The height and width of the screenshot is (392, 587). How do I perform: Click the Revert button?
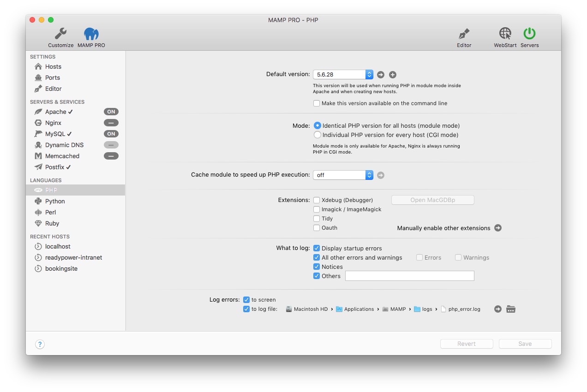point(467,344)
